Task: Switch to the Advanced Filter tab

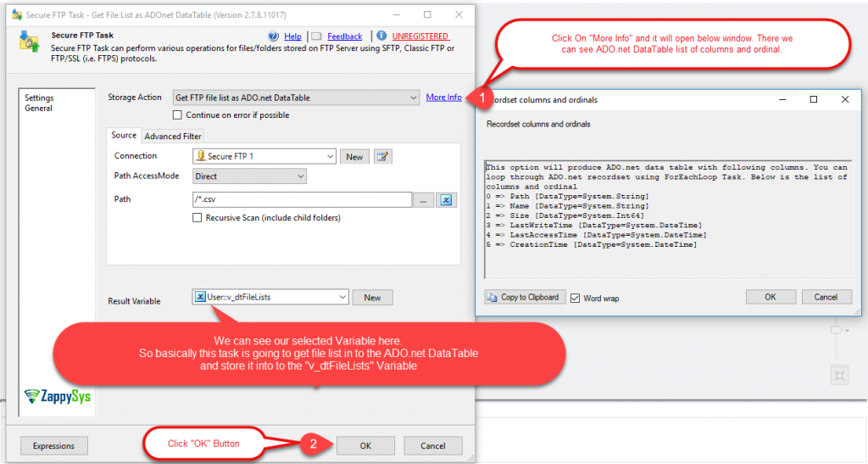Action: [172, 136]
